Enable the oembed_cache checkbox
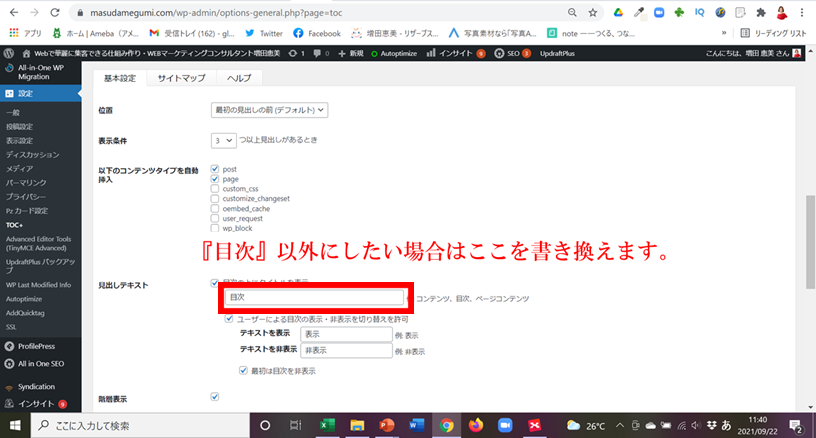Viewport: 816px width, 438px height. [x=214, y=208]
